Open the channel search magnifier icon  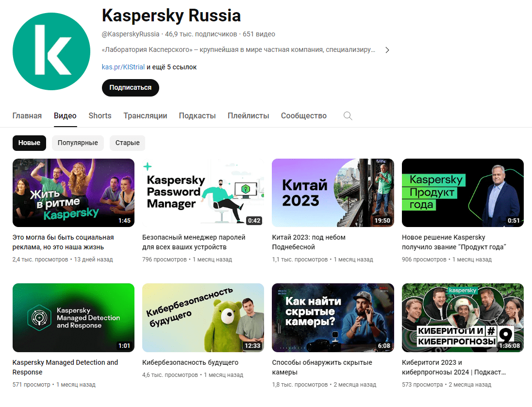pos(348,116)
